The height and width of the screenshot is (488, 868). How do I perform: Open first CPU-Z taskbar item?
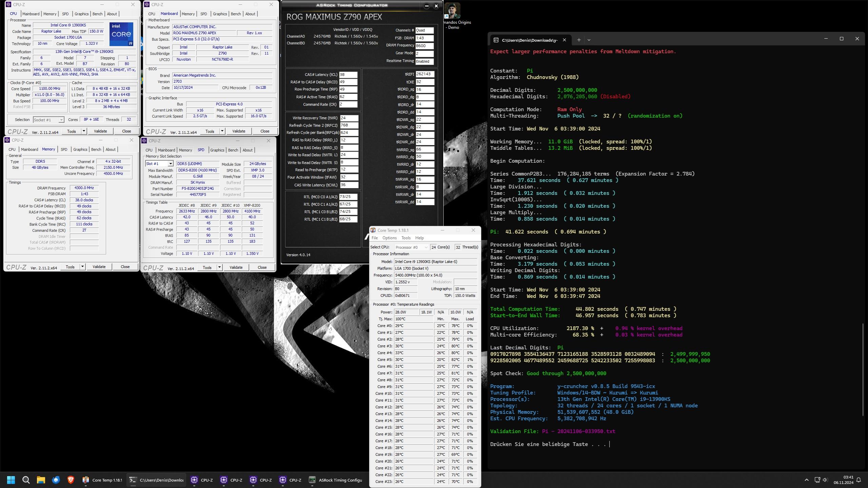[202, 480]
